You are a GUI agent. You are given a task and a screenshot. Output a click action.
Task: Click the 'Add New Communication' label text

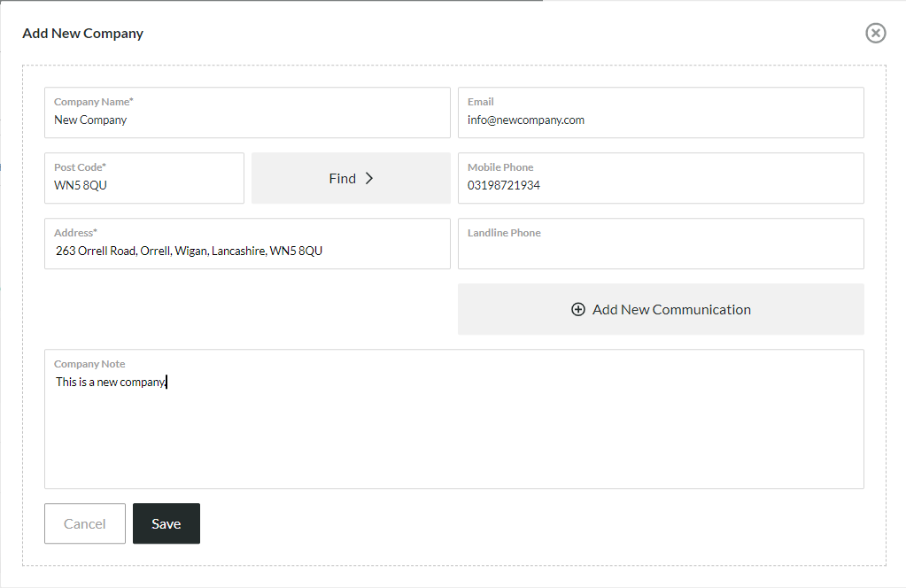(x=671, y=310)
